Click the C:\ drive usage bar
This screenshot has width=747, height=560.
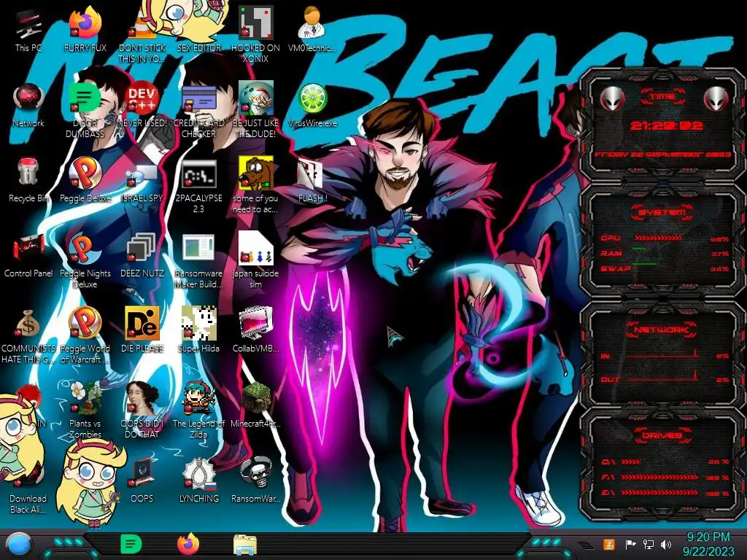point(632,462)
